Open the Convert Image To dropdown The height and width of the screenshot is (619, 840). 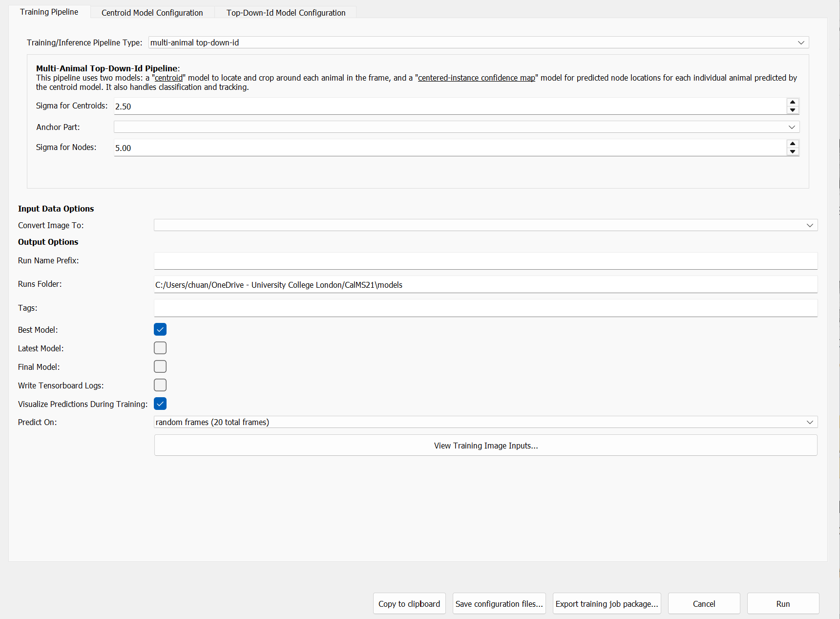(x=485, y=225)
